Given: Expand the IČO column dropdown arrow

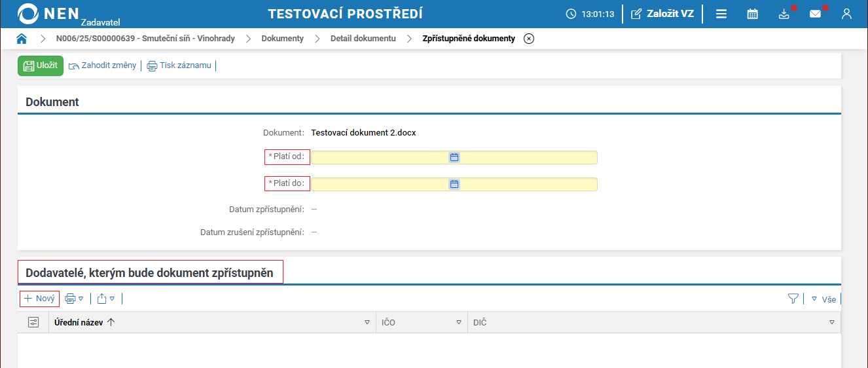Looking at the screenshot, I should pos(459,322).
